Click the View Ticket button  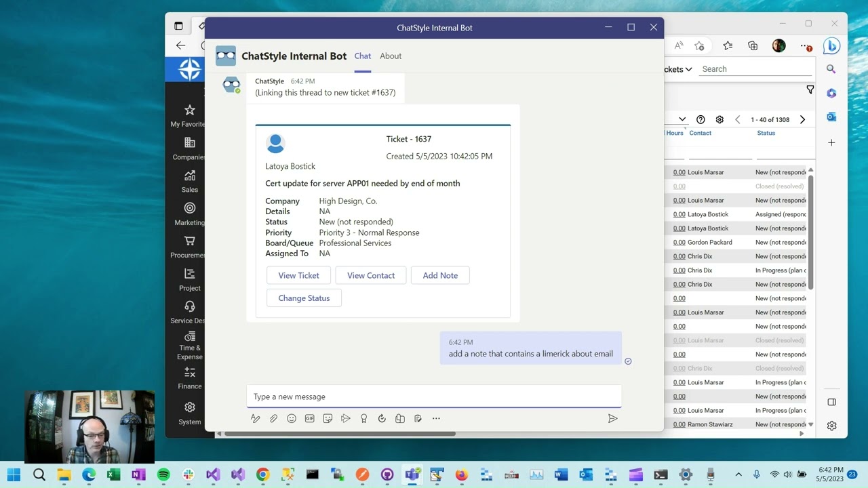[298, 275]
